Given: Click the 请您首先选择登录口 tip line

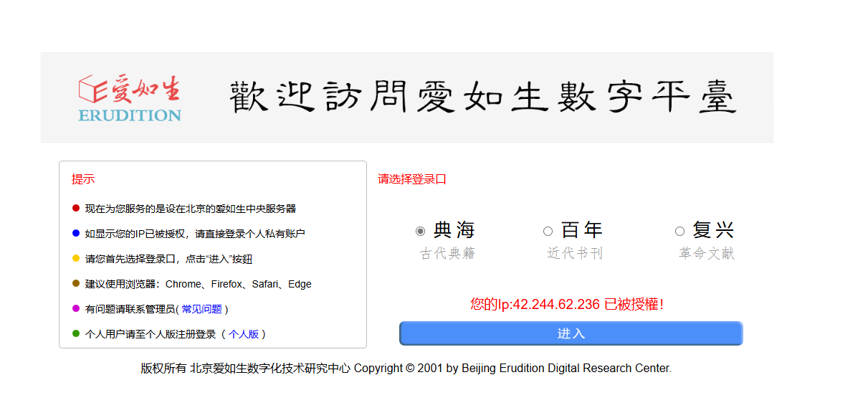Looking at the screenshot, I should click(x=168, y=259).
